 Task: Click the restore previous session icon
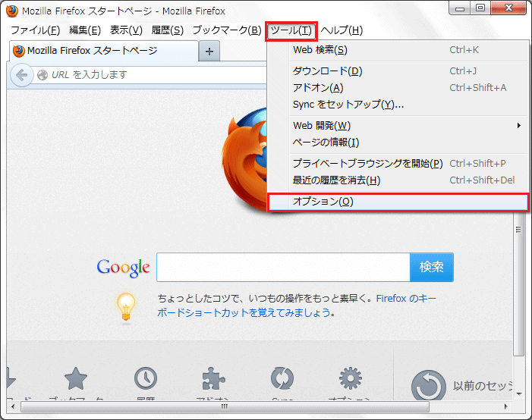point(428,387)
